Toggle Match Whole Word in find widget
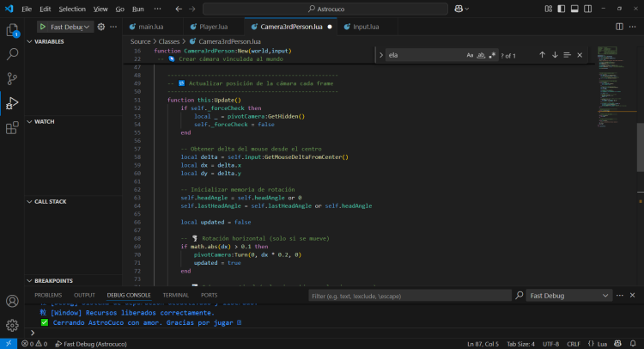The height and width of the screenshot is (349, 644). [x=481, y=55]
